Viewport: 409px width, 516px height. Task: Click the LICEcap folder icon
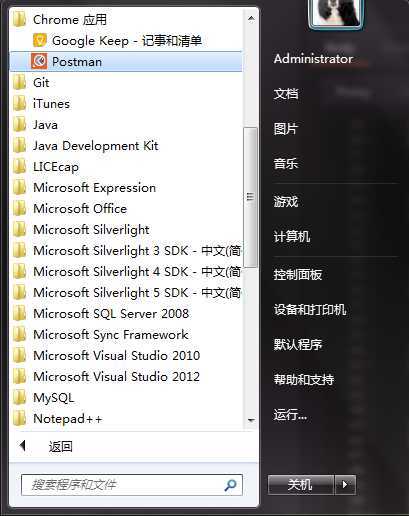(x=19, y=166)
